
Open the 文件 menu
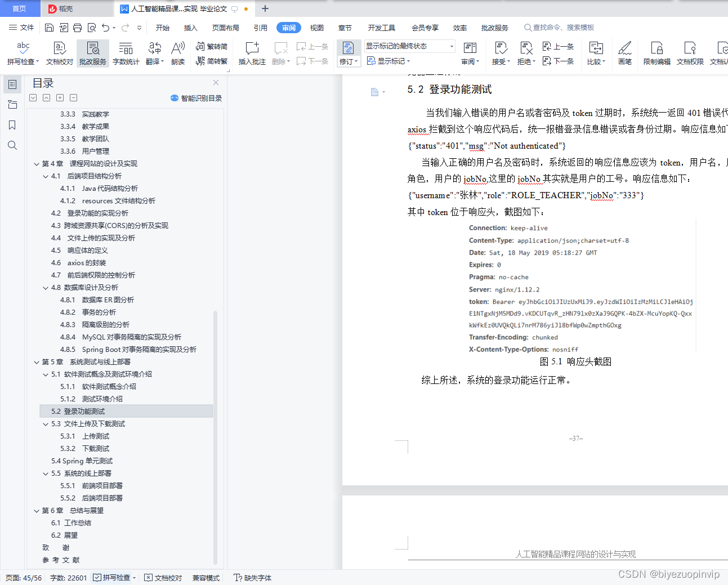coord(21,28)
